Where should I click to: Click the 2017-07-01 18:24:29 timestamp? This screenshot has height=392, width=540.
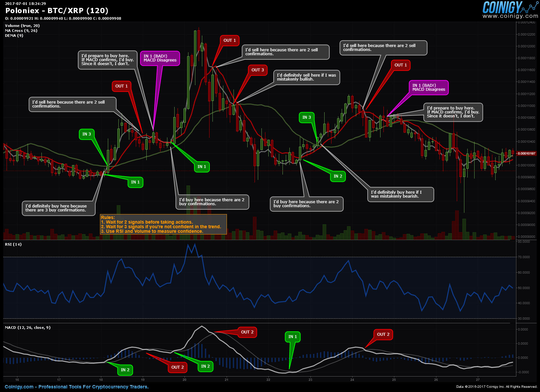pos(25,4)
